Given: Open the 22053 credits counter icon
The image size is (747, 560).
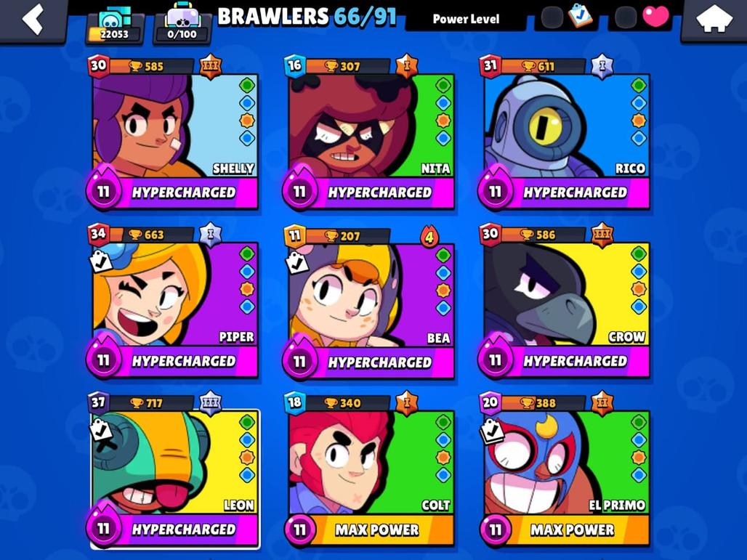Looking at the screenshot, I should (x=114, y=25).
